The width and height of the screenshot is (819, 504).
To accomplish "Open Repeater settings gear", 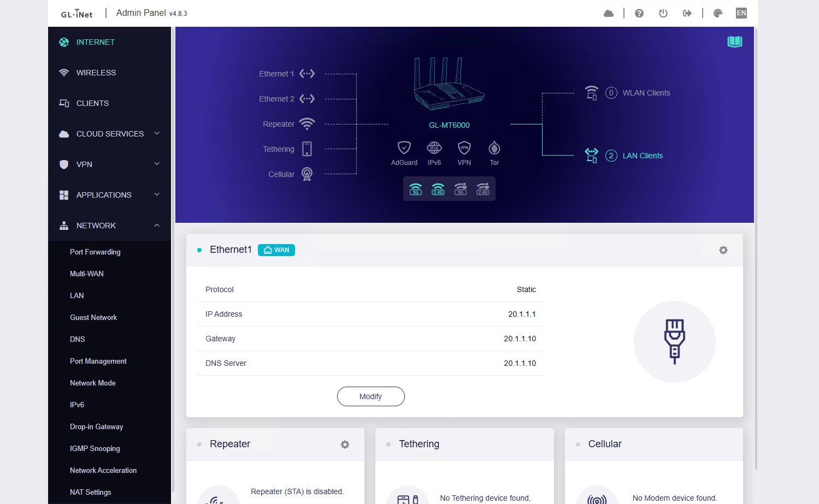I will [x=345, y=444].
